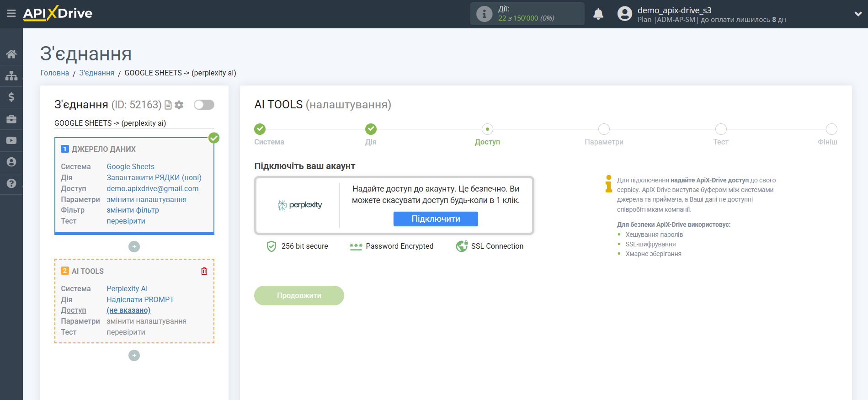Open the hamburger menu in the header
868x400 pixels.
coord(11,14)
